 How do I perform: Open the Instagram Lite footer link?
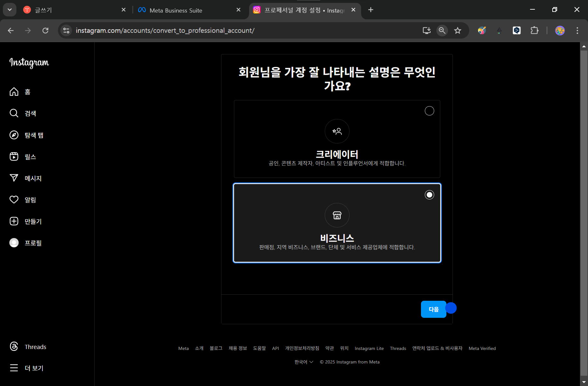pos(369,348)
